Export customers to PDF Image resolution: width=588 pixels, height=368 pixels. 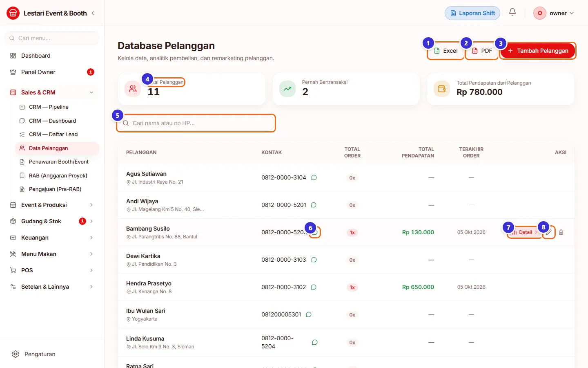click(482, 51)
